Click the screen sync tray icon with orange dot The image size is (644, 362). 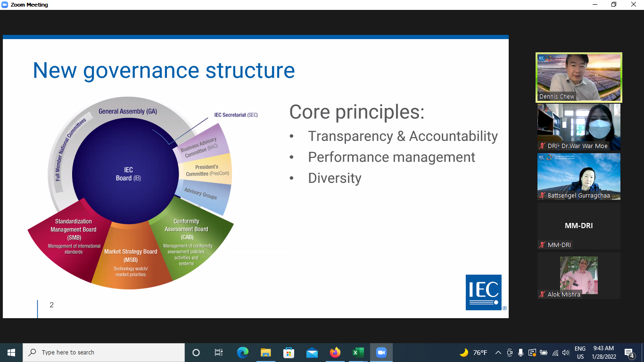[532, 352]
